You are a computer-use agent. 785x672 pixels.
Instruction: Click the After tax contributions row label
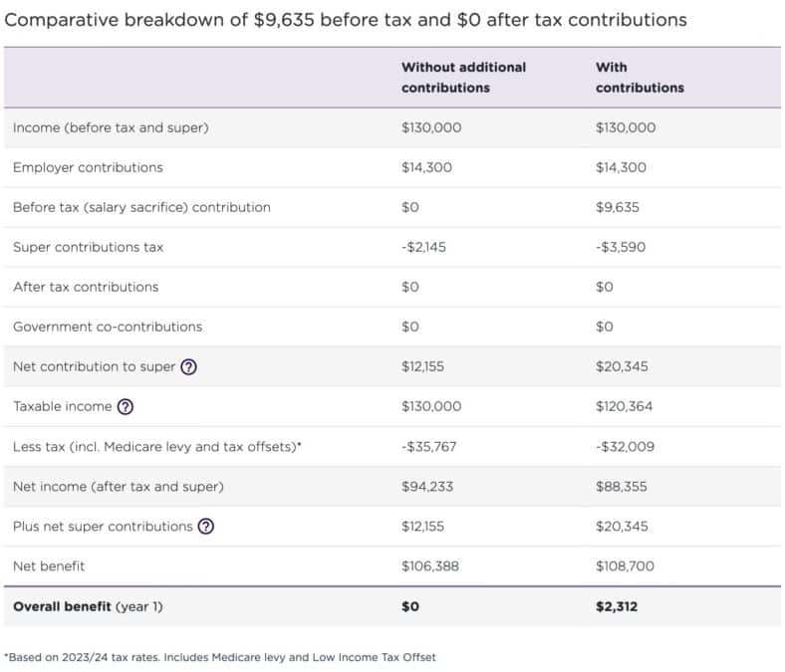[86, 287]
